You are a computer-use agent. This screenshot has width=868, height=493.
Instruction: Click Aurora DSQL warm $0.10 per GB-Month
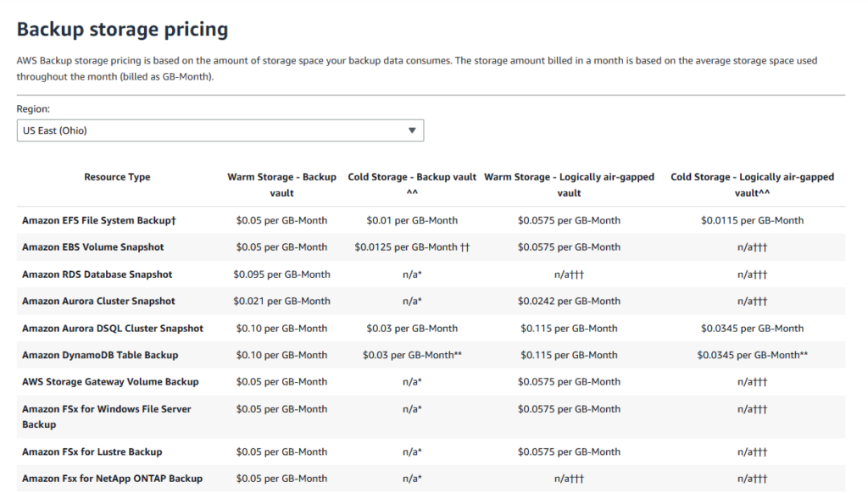tap(281, 328)
